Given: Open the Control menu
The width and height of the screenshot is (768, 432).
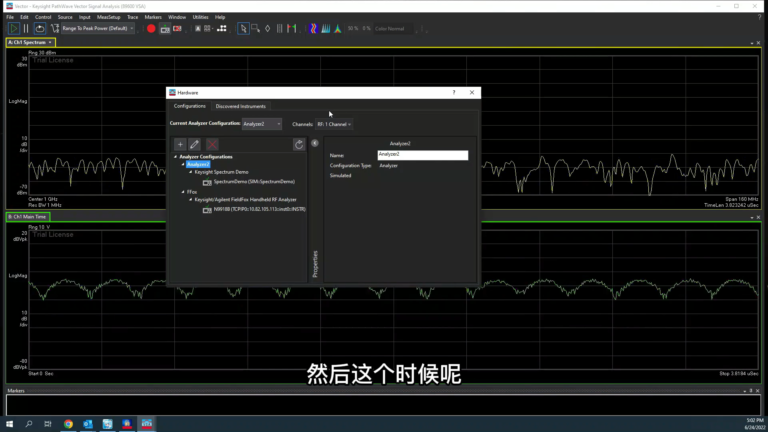Looking at the screenshot, I should click(x=43, y=17).
